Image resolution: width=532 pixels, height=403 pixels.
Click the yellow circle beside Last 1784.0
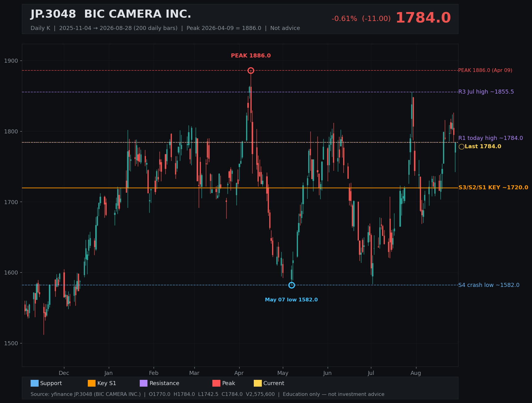coord(462,147)
